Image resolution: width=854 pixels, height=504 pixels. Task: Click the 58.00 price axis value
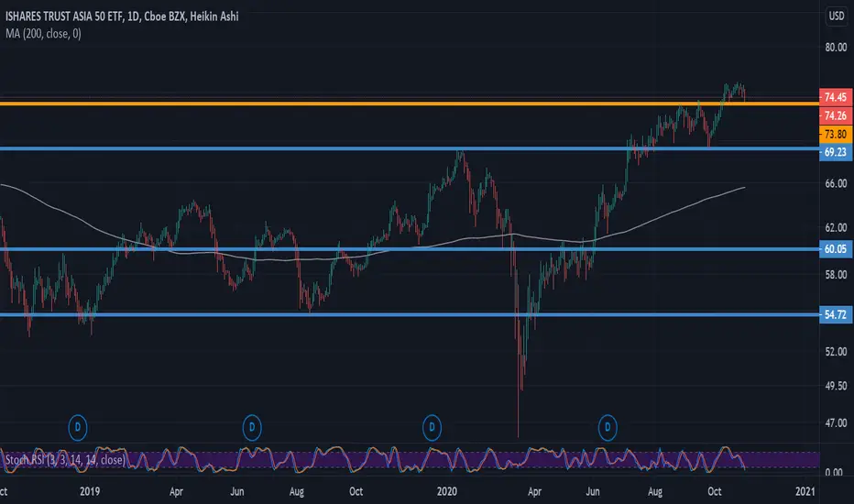click(836, 275)
